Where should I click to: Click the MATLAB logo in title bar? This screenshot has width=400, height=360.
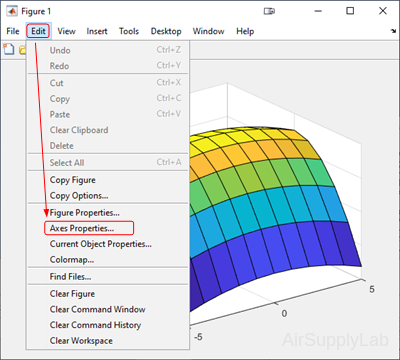pos(12,11)
